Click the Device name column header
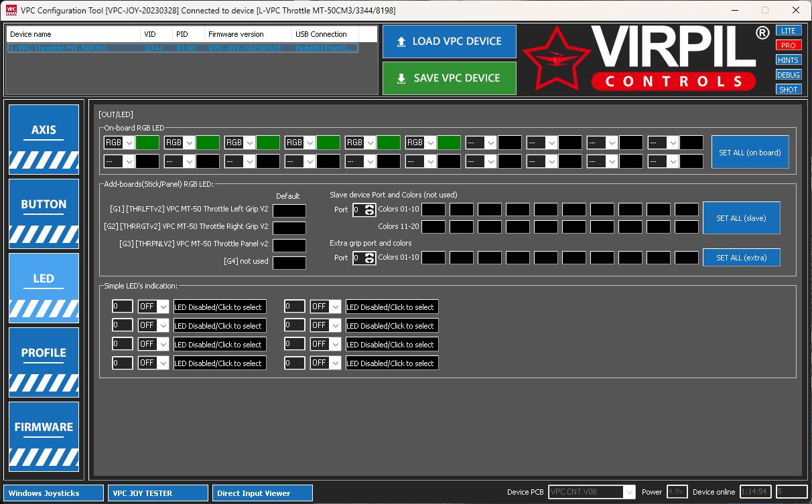 [74, 34]
